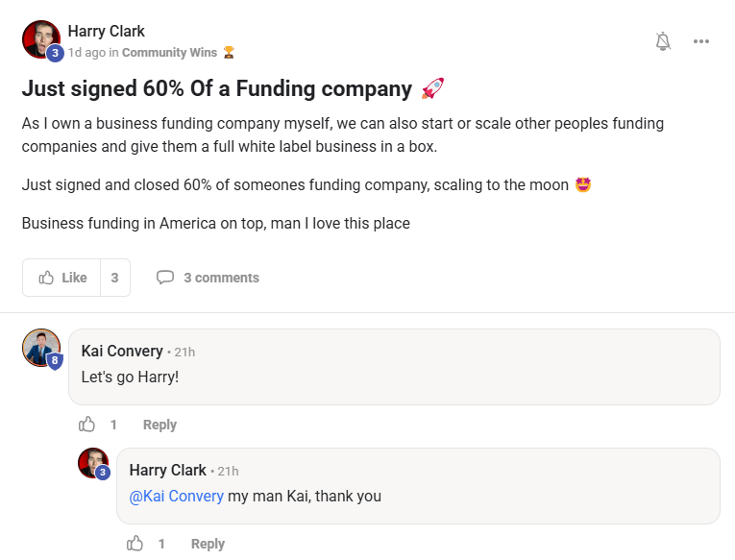The width and height of the screenshot is (735, 560).
Task: Open Harry Clark's author name link
Action: click(x=106, y=31)
